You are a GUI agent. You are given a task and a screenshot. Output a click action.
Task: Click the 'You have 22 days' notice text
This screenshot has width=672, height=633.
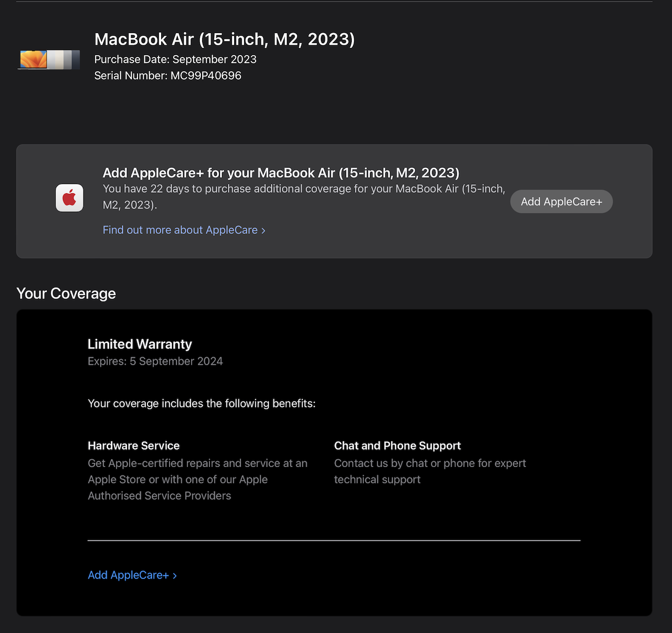click(x=304, y=197)
